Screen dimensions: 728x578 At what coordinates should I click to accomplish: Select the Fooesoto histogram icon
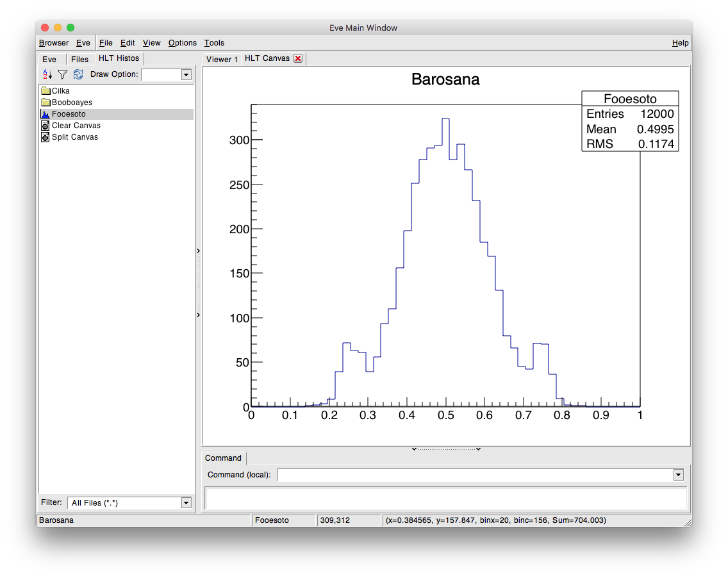click(45, 114)
